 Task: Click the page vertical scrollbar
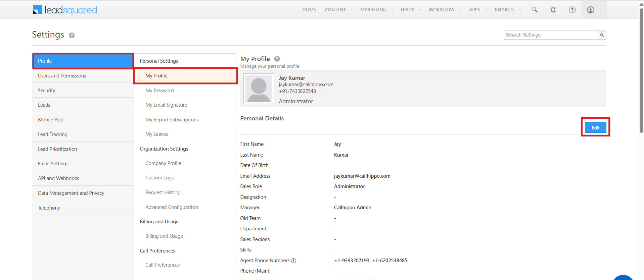pyautogui.click(x=641, y=70)
